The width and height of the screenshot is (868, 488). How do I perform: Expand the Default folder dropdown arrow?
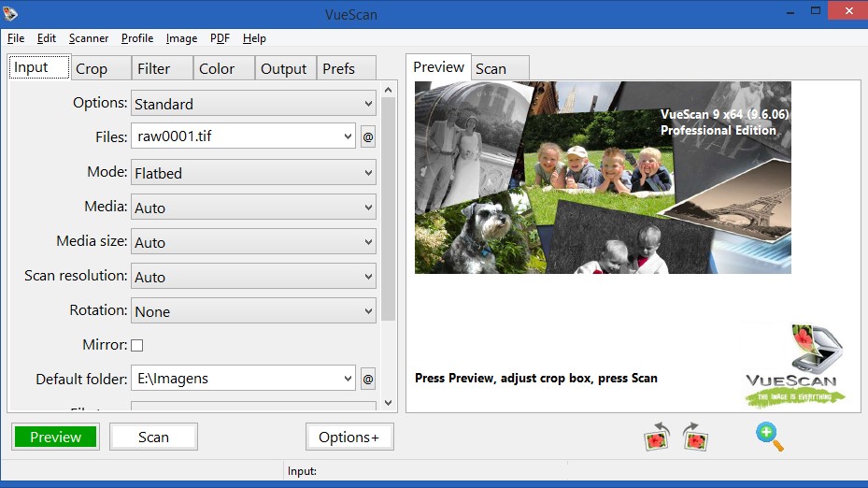348,379
